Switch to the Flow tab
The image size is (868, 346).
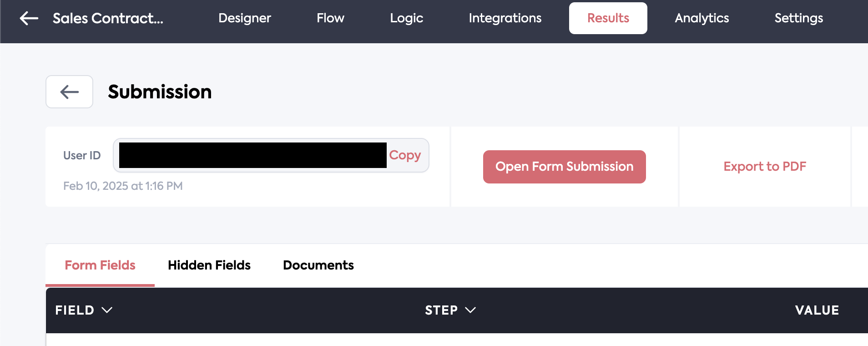click(330, 18)
